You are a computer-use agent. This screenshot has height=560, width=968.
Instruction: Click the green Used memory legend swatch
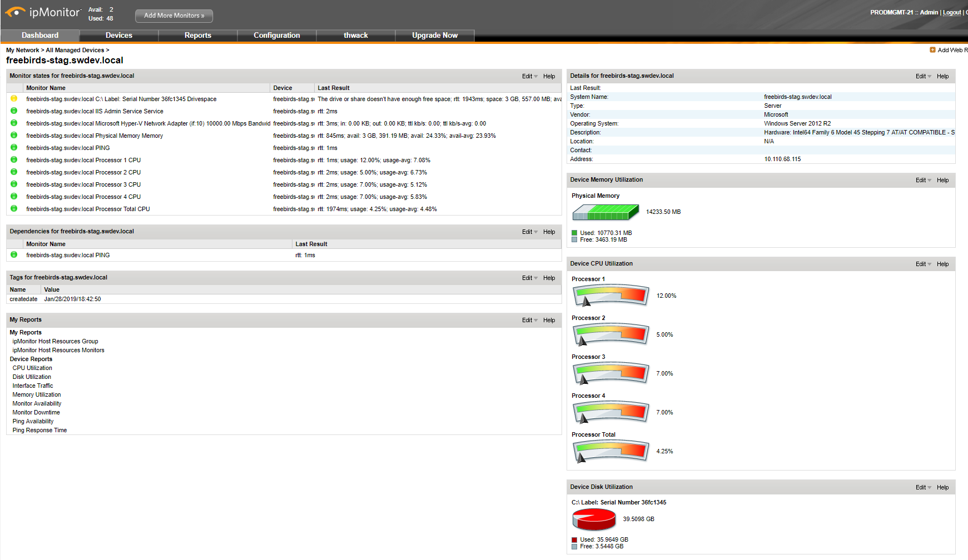pos(574,233)
